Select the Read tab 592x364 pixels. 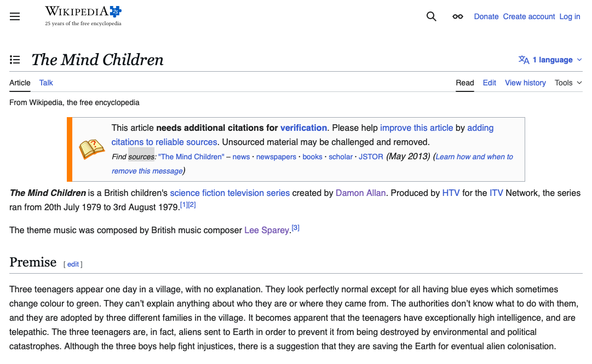pyautogui.click(x=465, y=83)
